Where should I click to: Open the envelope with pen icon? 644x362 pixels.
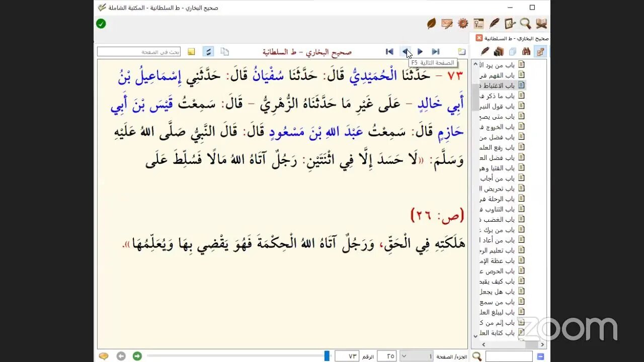tap(447, 24)
